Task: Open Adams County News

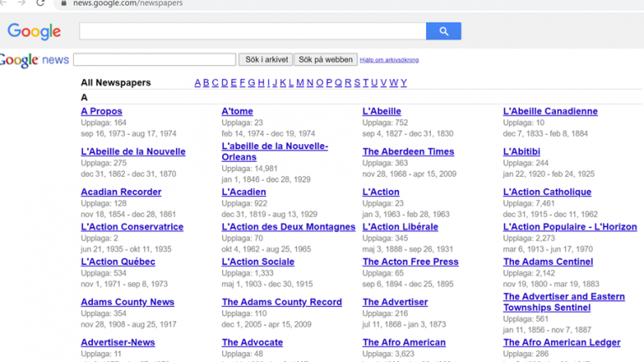Action: [127, 302]
